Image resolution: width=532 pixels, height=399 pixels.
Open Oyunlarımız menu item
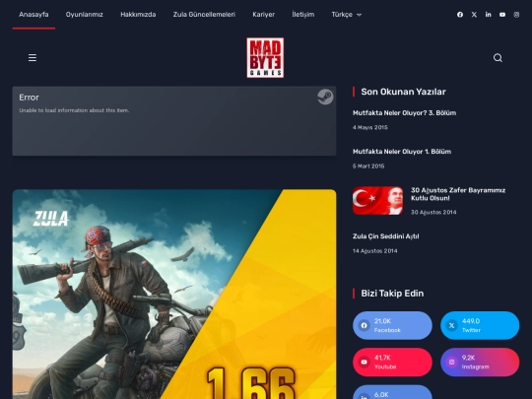pos(84,15)
